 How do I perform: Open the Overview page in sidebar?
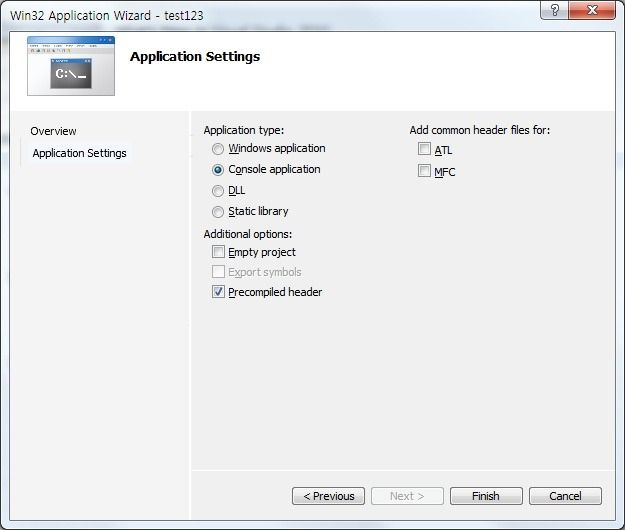pyautogui.click(x=53, y=131)
